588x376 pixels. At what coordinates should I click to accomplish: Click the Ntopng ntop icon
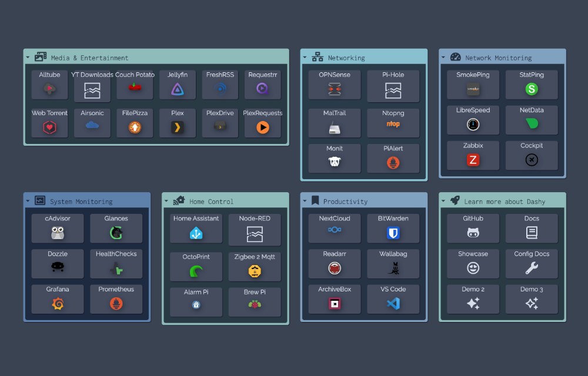pyautogui.click(x=393, y=124)
